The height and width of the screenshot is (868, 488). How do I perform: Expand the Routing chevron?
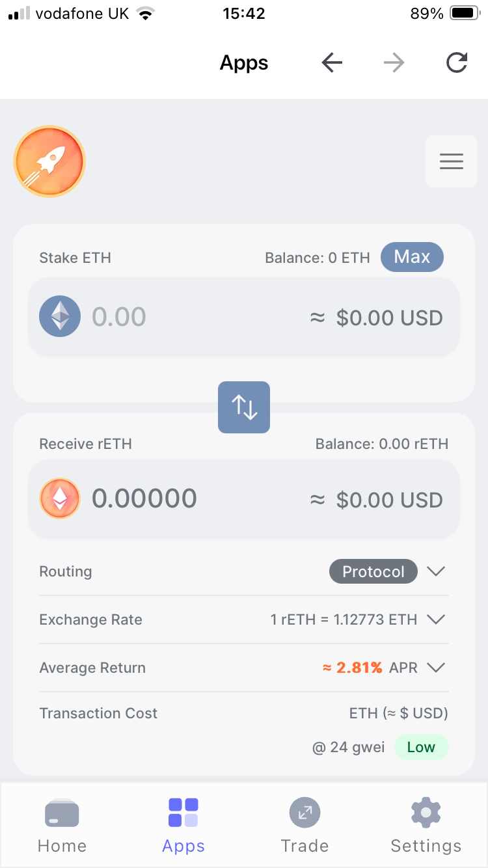(x=435, y=571)
